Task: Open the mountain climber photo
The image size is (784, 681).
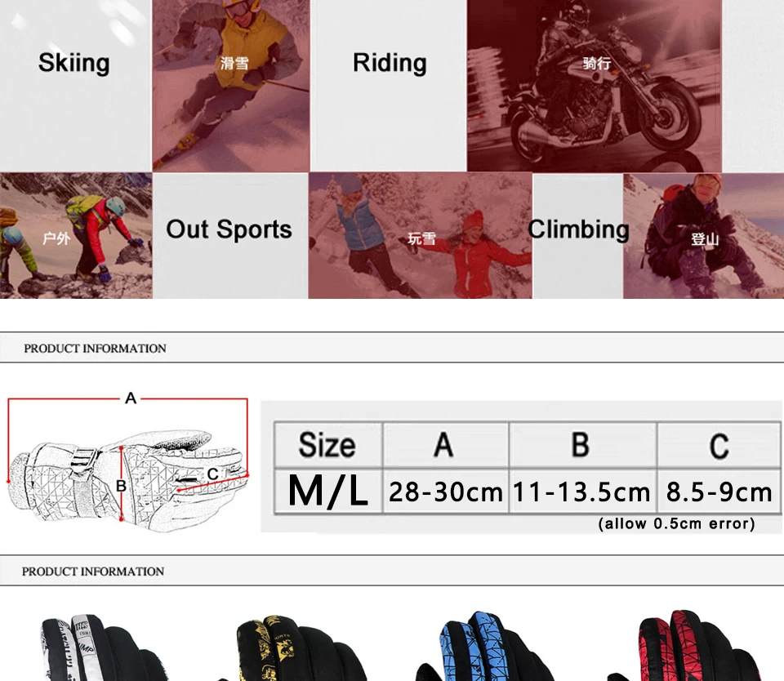Action: (x=703, y=235)
